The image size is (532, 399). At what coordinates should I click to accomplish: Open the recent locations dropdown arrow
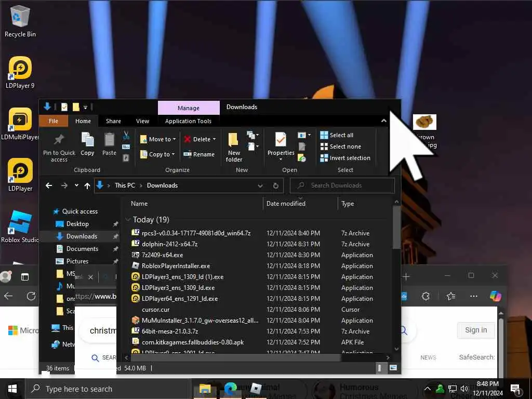pyautogui.click(x=76, y=185)
